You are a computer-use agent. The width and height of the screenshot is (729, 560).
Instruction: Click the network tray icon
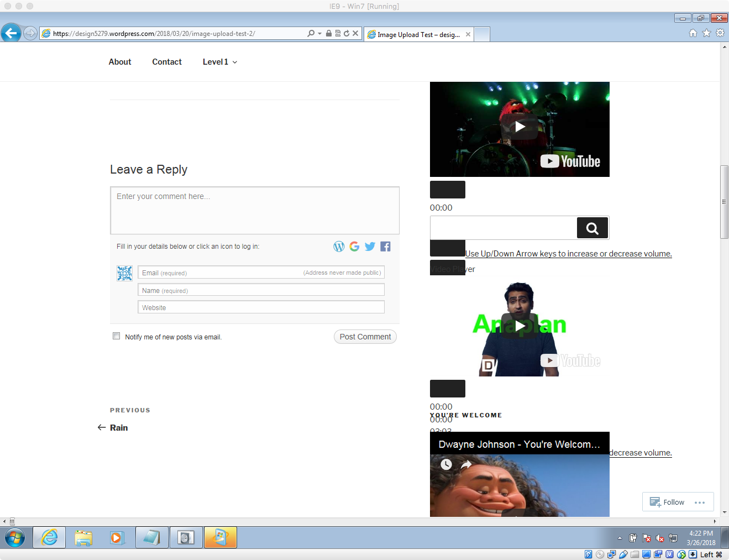click(673, 538)
